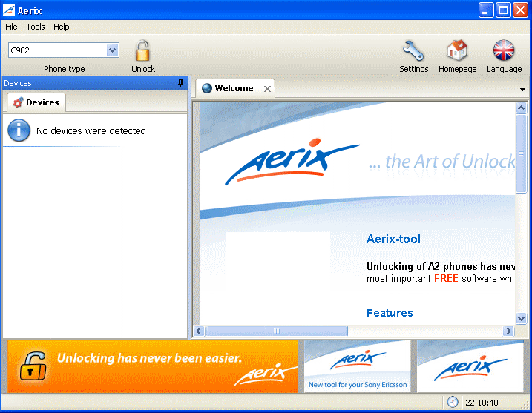Click the orange Unlocking has never been easier banner
The image size is (532, 413).
point(153,366)
